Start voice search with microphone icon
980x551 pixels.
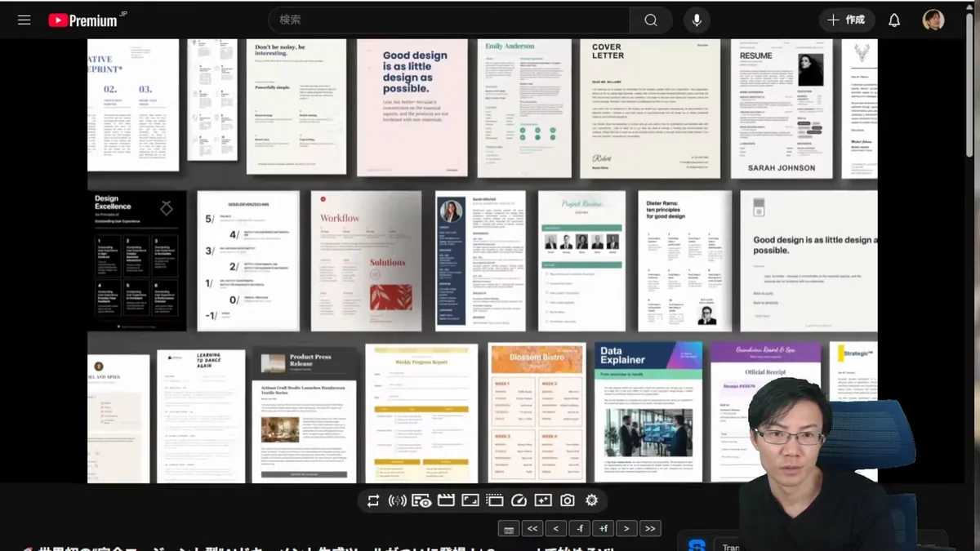[x=697, y=20]
